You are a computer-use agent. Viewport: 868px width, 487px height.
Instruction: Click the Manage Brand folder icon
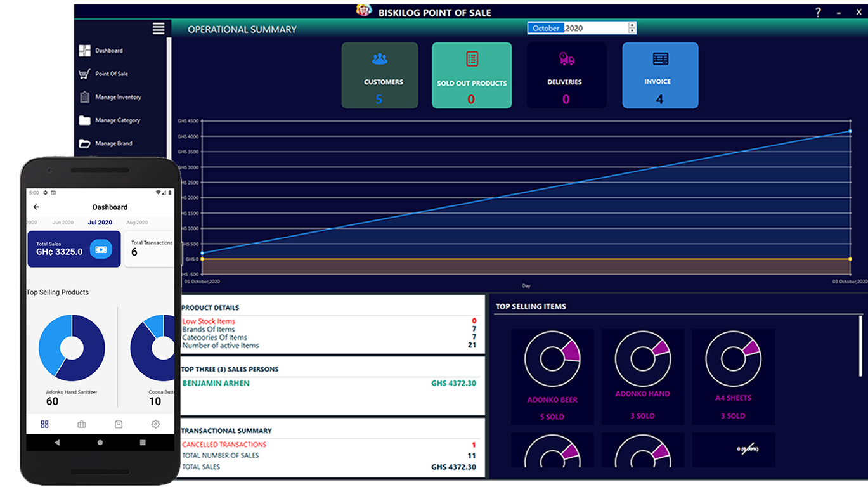84,144
